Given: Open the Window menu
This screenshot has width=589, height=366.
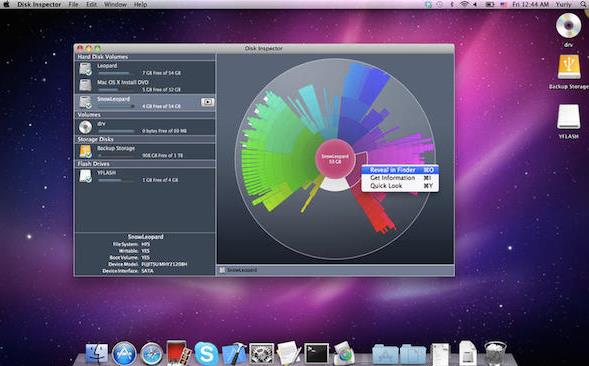Looking at the screenshot, I should point(115,5).
